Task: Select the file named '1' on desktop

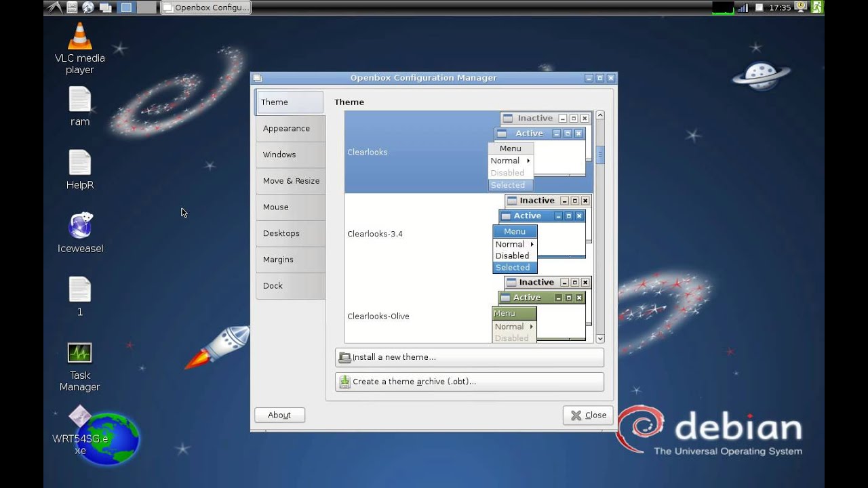Action: [80, 296]
